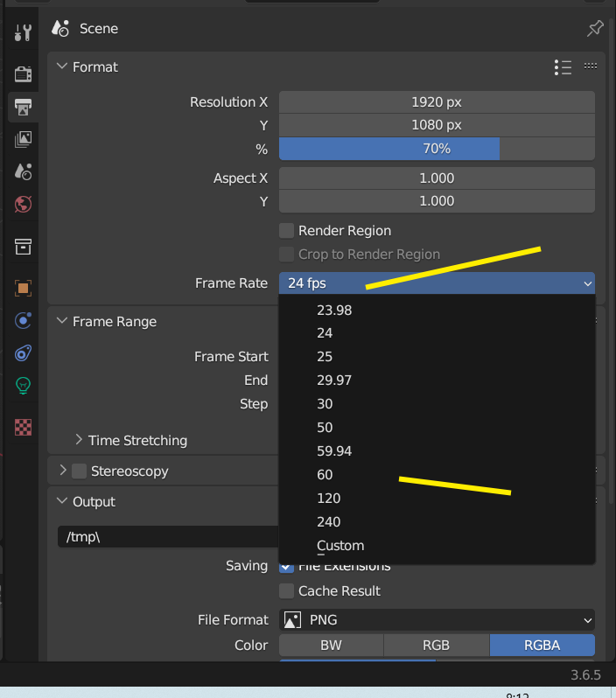This screenshot has width=616, height=698.
Task: Collapse the Frame Range panel
Action: point(62,321)
